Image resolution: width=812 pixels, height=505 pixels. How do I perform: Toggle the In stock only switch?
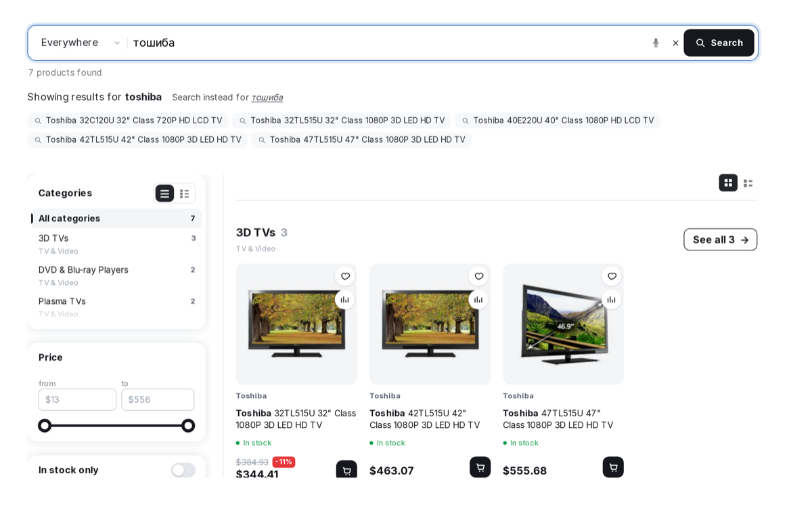(183, 470)
